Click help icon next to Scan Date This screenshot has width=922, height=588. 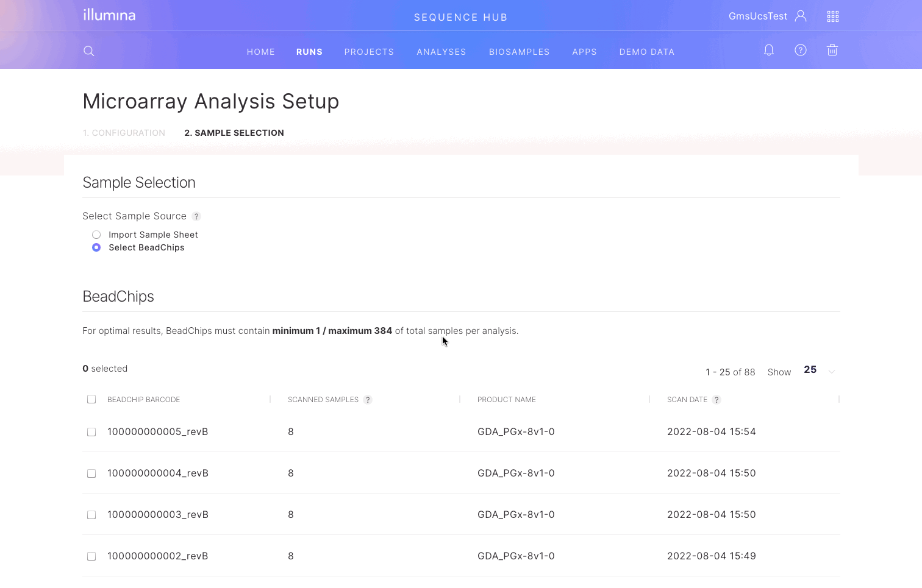[x=717, y=400]
